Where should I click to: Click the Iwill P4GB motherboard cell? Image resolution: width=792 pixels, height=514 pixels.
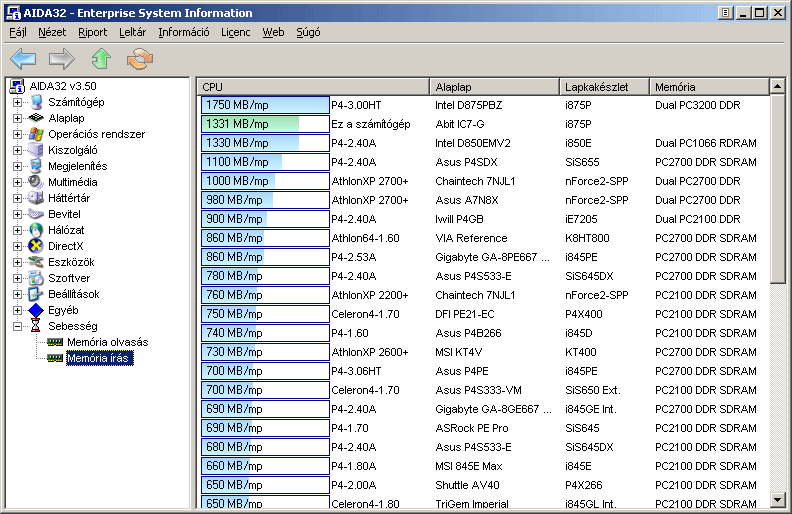[459, 219]
